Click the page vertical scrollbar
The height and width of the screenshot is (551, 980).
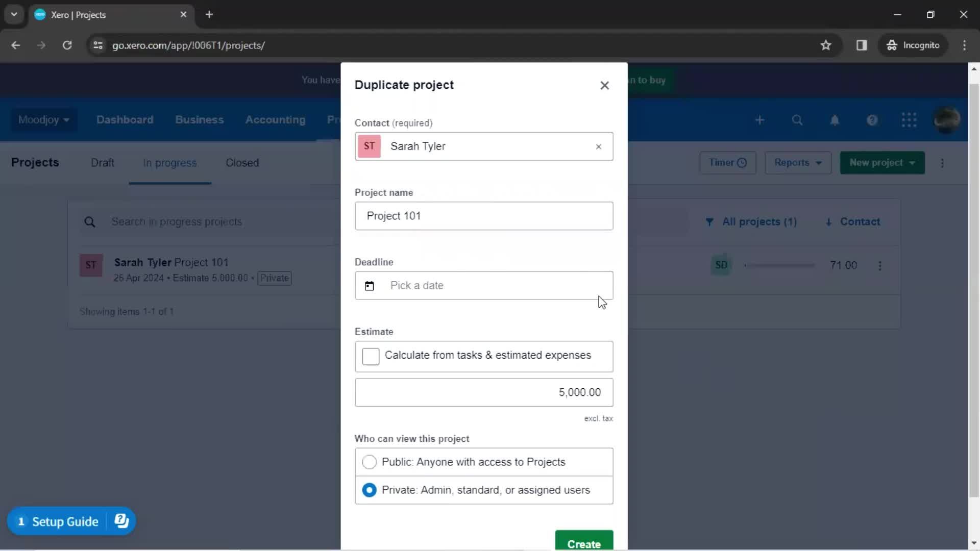click(x=974, y=291)
